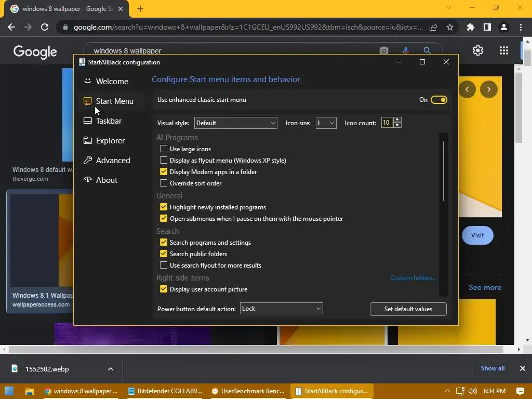Click the Google magnifier search icon
Screen dimensions: 532x399
coord(427,50)
